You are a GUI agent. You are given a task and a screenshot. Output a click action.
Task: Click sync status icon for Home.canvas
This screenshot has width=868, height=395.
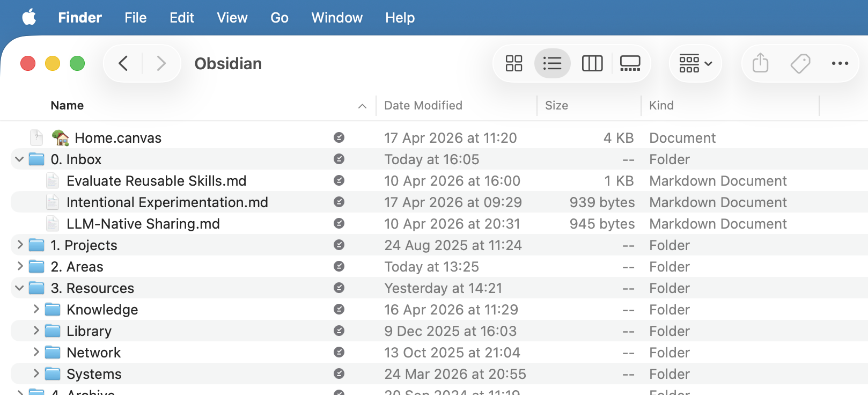339,137
